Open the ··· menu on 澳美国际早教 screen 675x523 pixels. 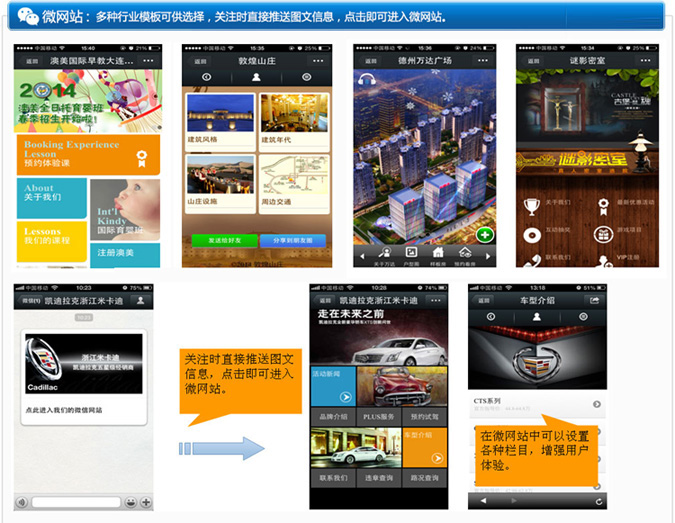pos(148,61)
